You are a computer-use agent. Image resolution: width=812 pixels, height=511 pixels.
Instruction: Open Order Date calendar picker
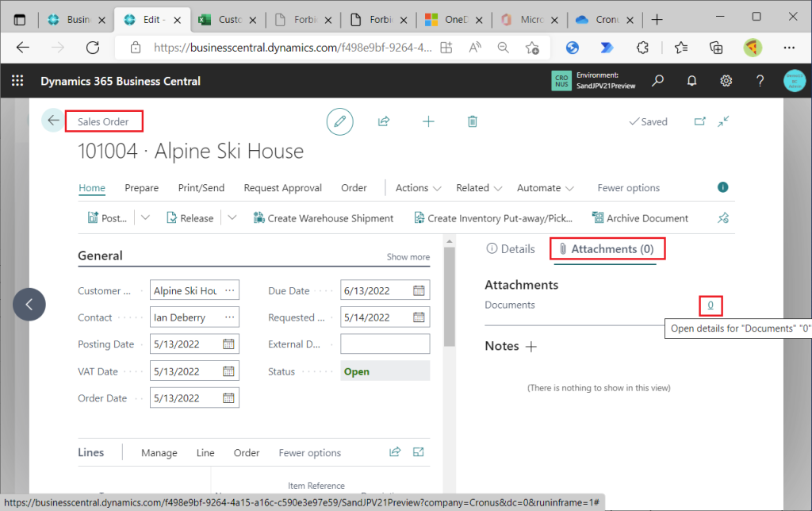tap(228, 398)
